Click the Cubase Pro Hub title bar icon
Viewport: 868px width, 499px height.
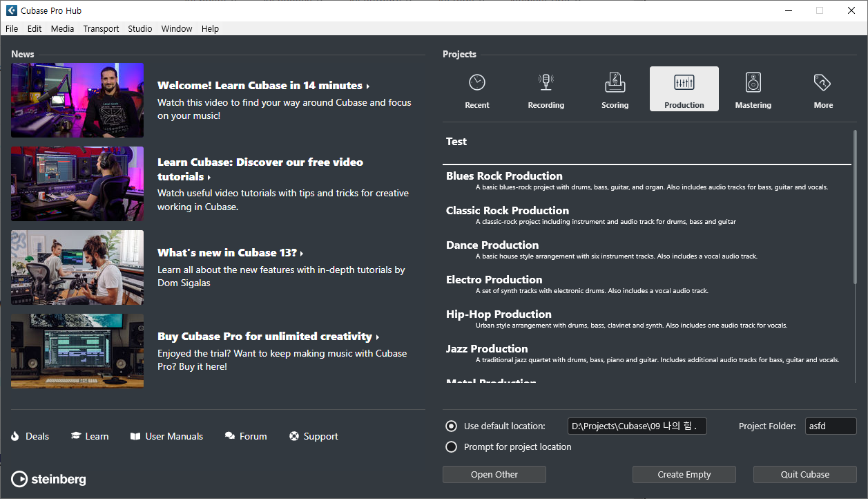click(x=12, y=10)
